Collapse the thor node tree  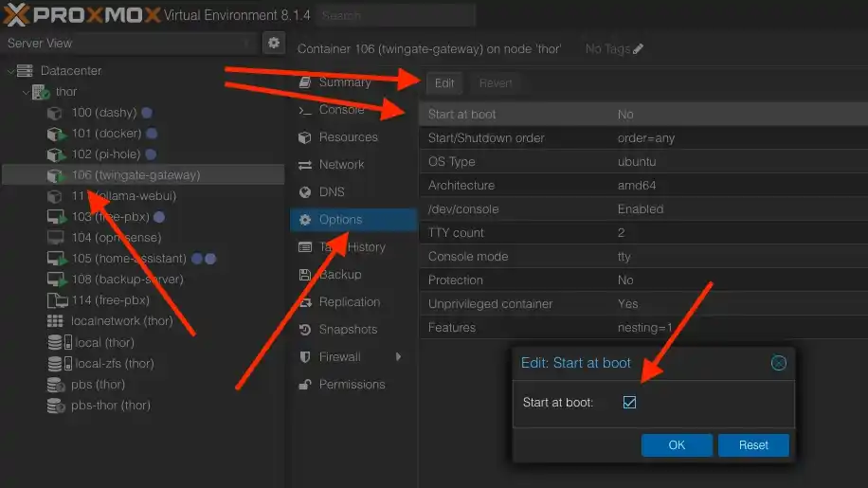(x=26, y=92)
